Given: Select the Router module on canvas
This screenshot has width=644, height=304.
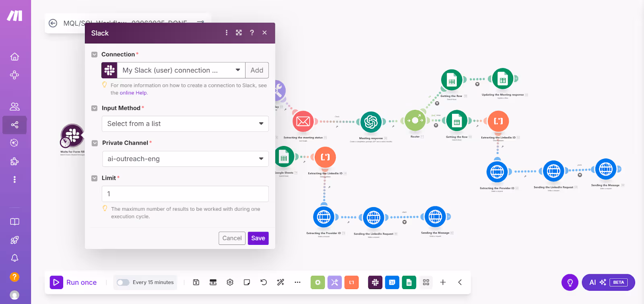Looking at the screenshot, I should pyautogui.click(x=415, y=120).
